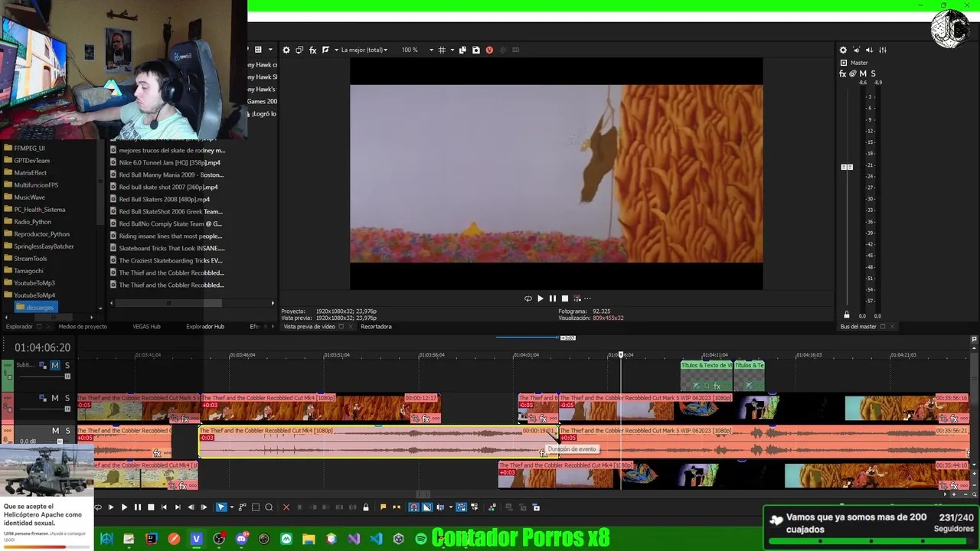980x551 pixels.
Task: Play the video preview
Action: click(x=540, y=298)
